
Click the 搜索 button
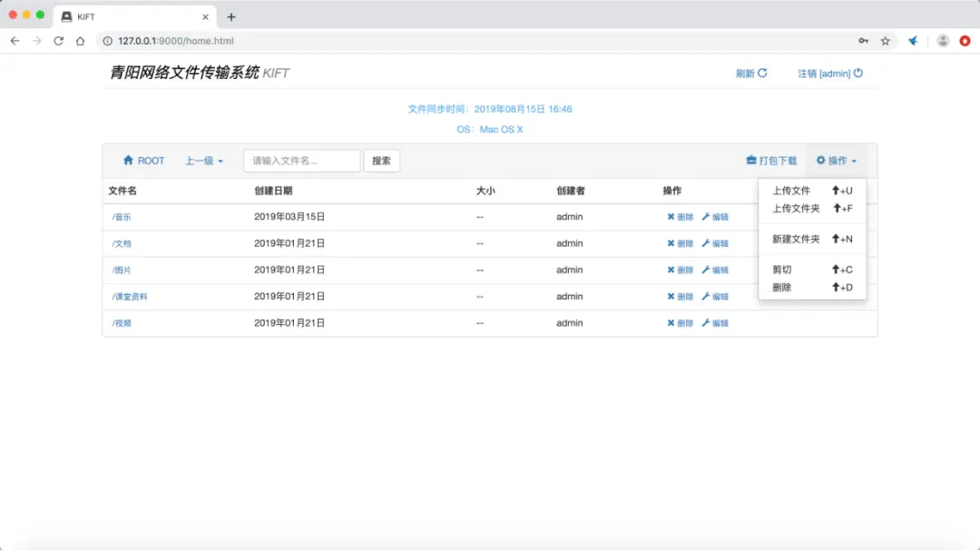point(381,161)
